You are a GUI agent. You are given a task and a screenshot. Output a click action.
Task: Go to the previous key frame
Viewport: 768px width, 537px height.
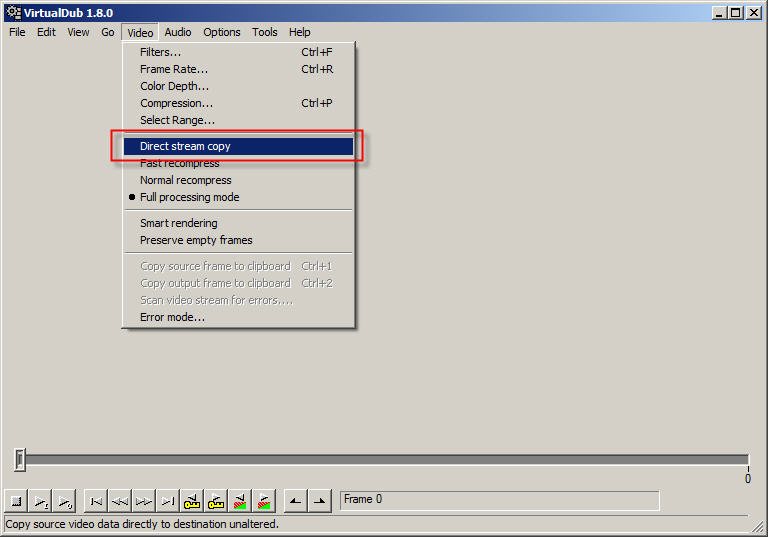[192, 501]
